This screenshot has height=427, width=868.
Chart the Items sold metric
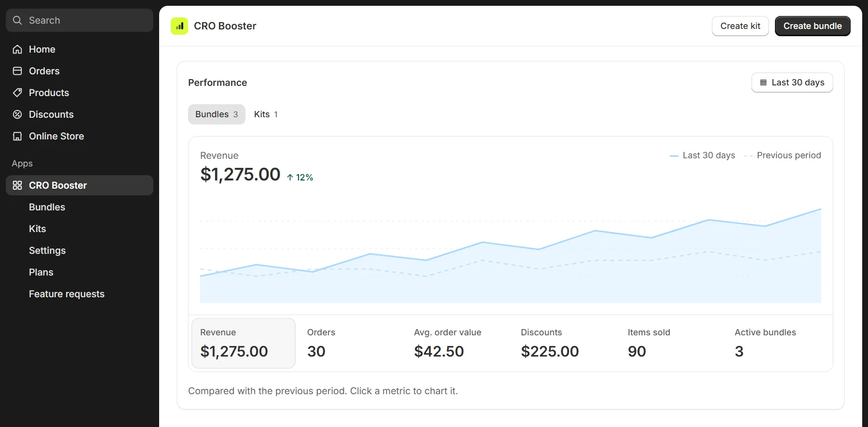coord(671,343)
